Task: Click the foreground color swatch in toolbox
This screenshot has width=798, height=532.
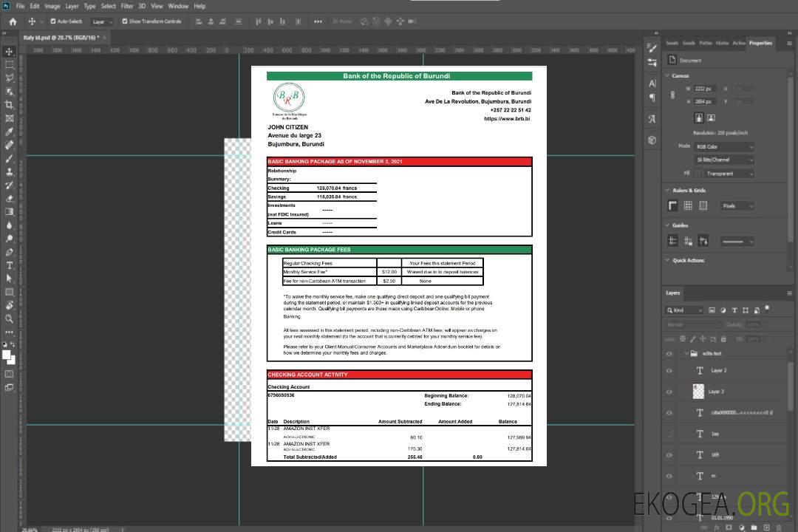Action: click(6, 355)
